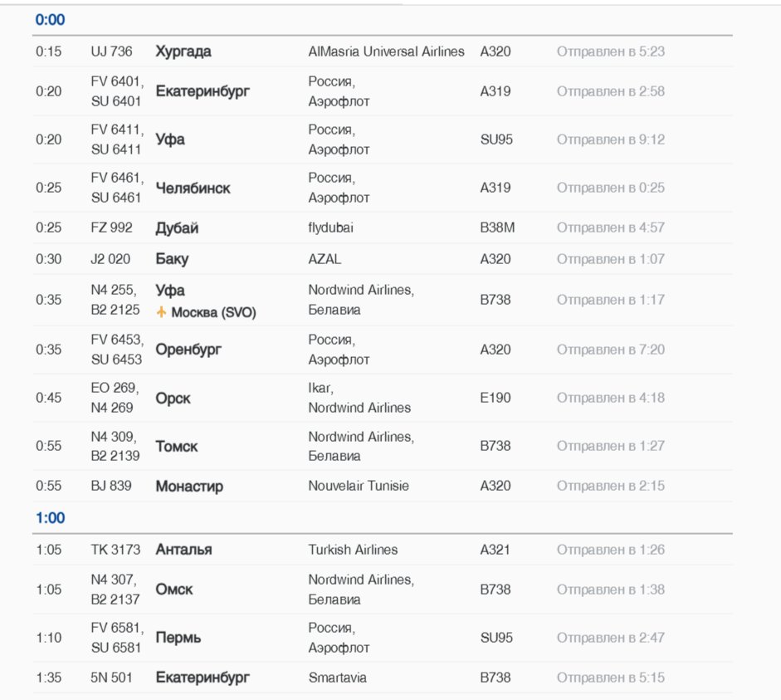
Task: Click status Отправлен в 9:12
Action: coord(610,140)
